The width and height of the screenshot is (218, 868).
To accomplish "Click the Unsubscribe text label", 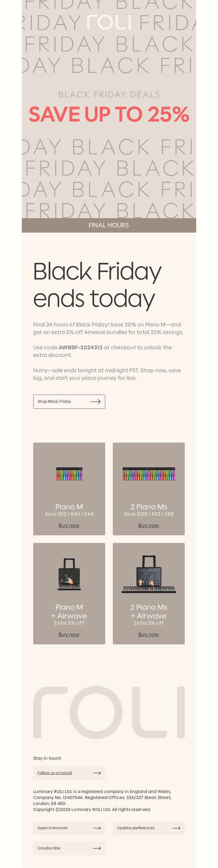I will click(49, 848).
